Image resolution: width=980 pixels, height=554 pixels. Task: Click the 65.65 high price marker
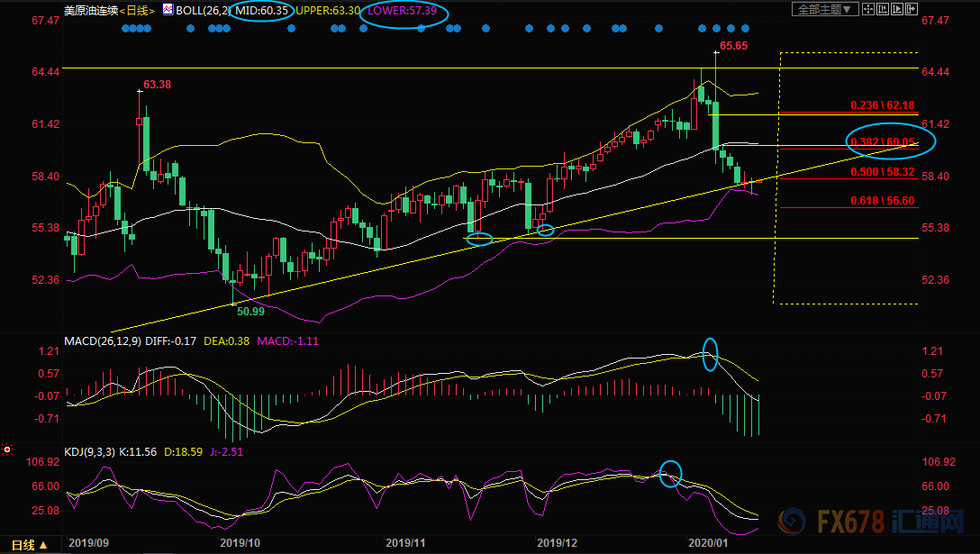733,45
